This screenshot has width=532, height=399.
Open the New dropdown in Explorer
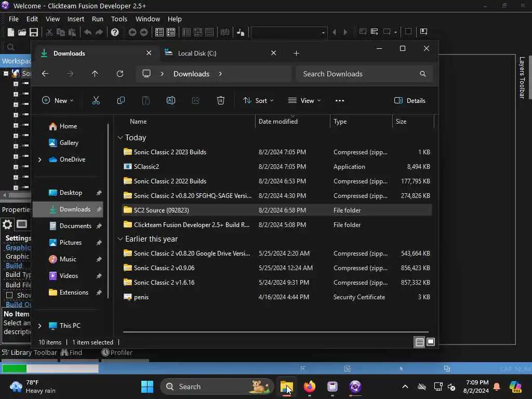(x=58, y=100)
